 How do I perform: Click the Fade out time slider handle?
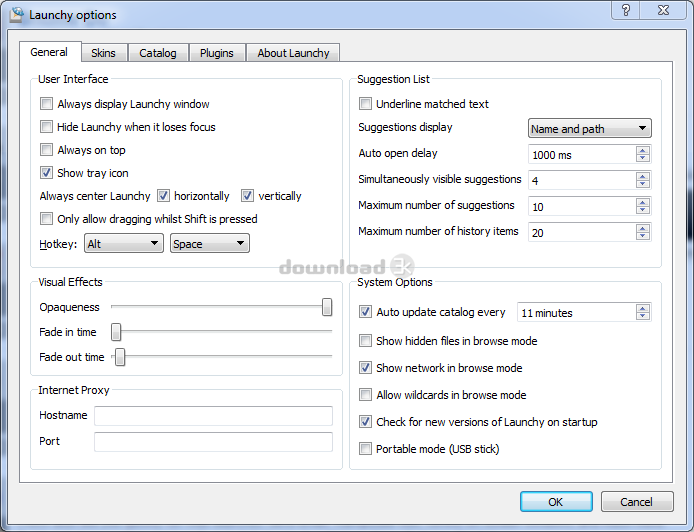120,357
